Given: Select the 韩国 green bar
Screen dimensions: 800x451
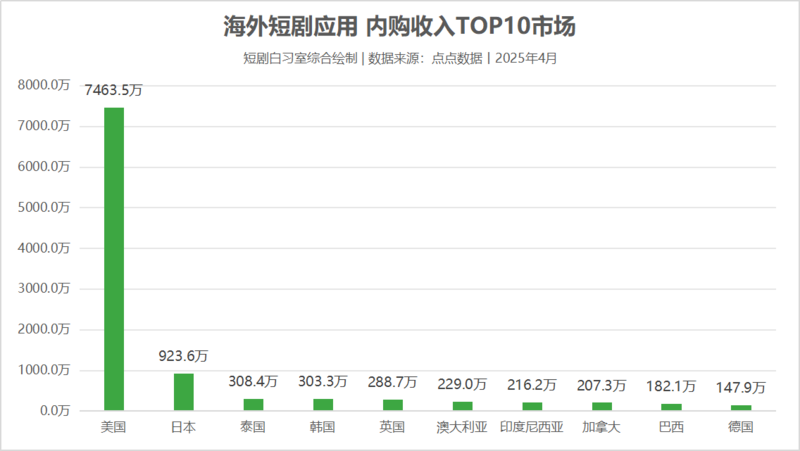Looking at the screenshot, I should coord(323,405).
